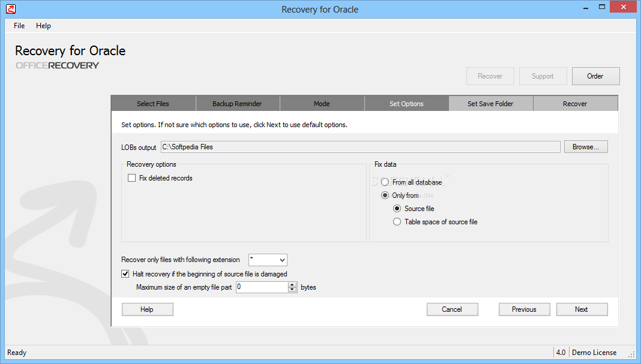Close the Recovery for Oracle window
Screen dimensions: 641x364
[624, 7]
